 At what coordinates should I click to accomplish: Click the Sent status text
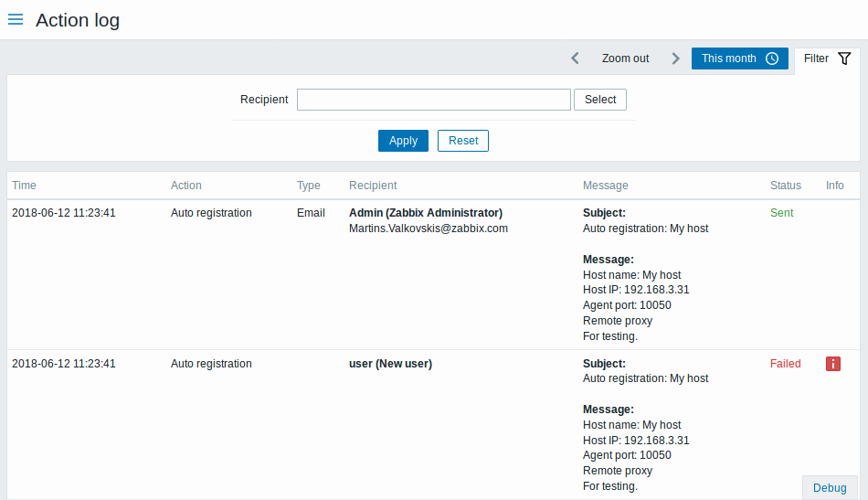(781, 213)
